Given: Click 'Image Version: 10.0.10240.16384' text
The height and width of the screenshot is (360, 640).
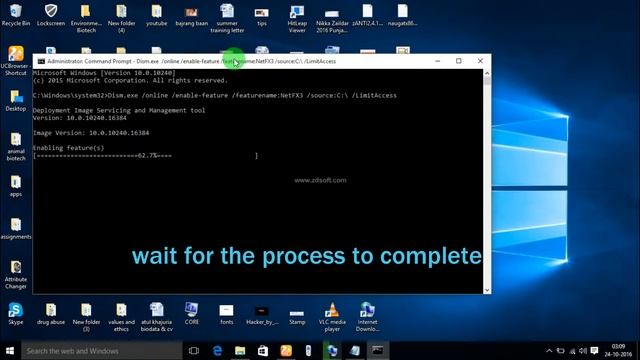Looking at the screenshot, I should point(91,133).
